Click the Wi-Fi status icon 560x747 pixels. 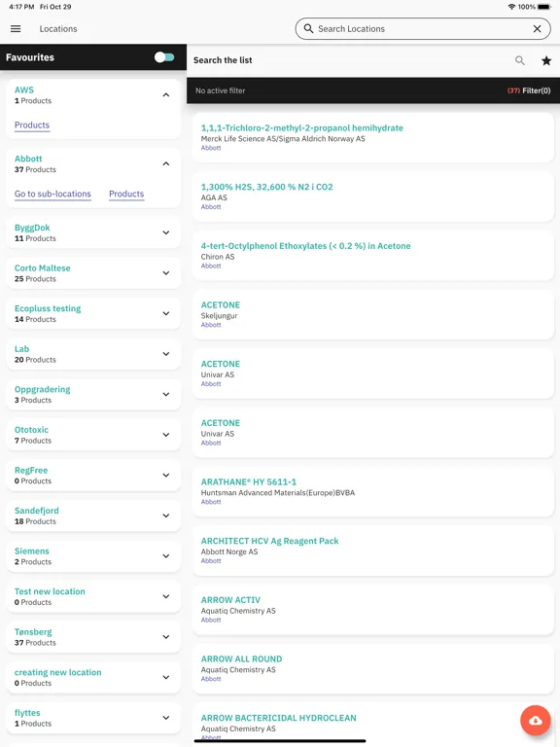click(x=512, y=7)
